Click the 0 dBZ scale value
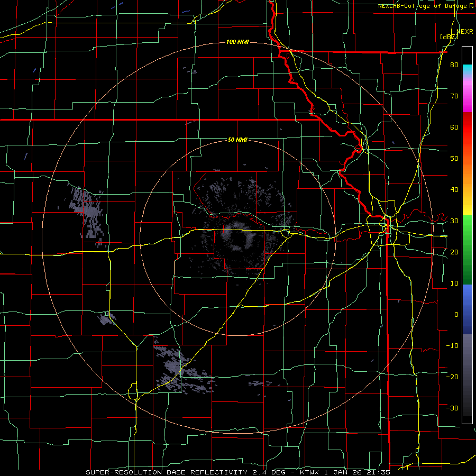 tap(456, 315)
